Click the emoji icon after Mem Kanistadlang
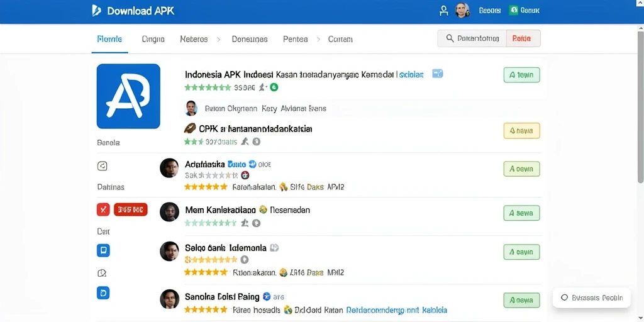The width and height of the screenshot is (644, 322). click(264, 210)
